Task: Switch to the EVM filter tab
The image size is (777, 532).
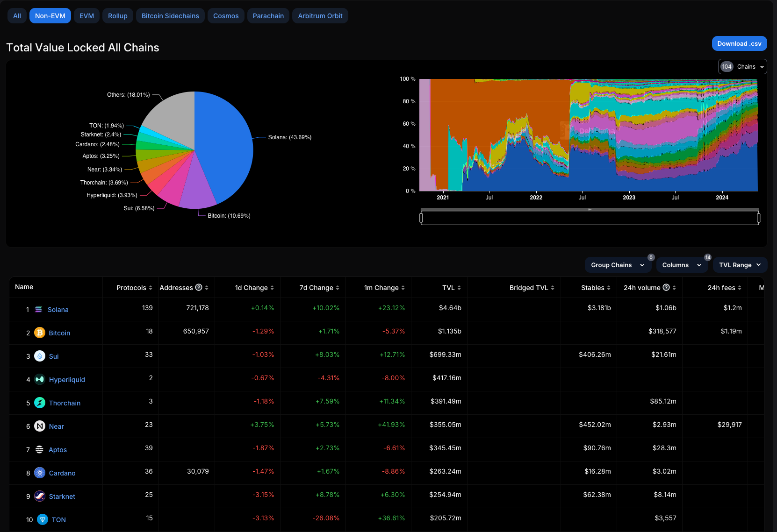Action: pos(86,16)
